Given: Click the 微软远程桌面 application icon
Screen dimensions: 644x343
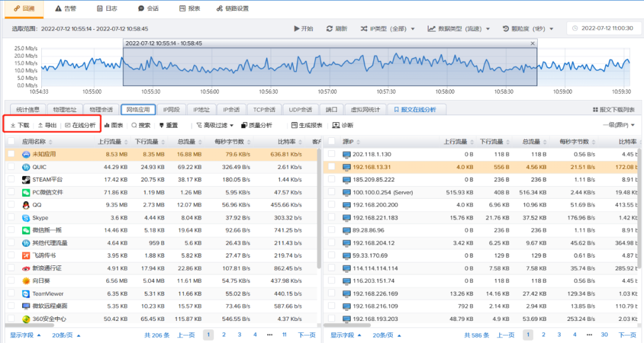Looking at the screenshot, I should click(26, 306).
